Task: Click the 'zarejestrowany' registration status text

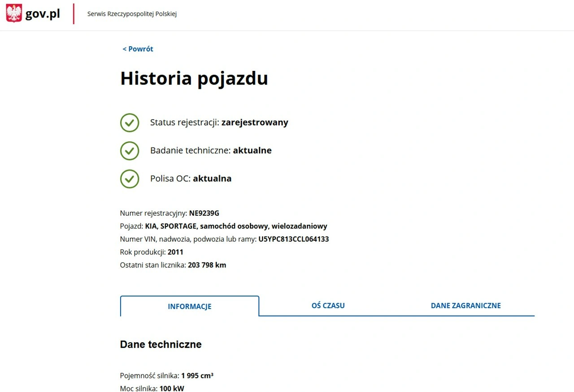Action: pos(254,122)
